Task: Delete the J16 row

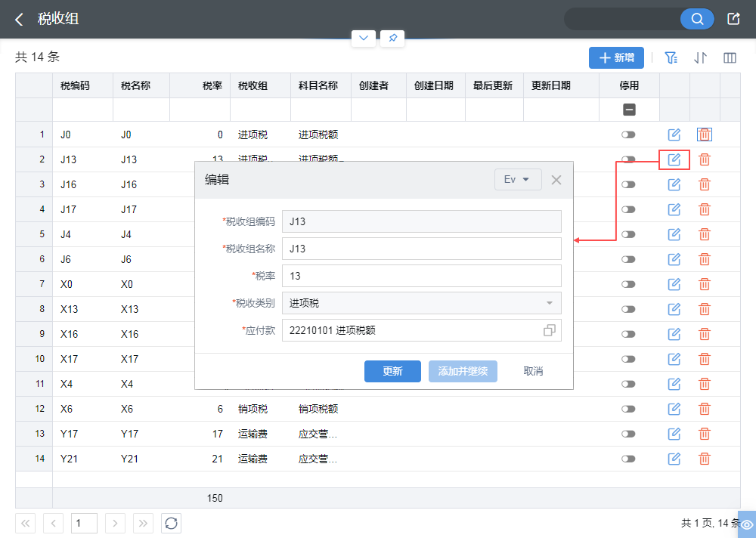Action: (705, 184)
